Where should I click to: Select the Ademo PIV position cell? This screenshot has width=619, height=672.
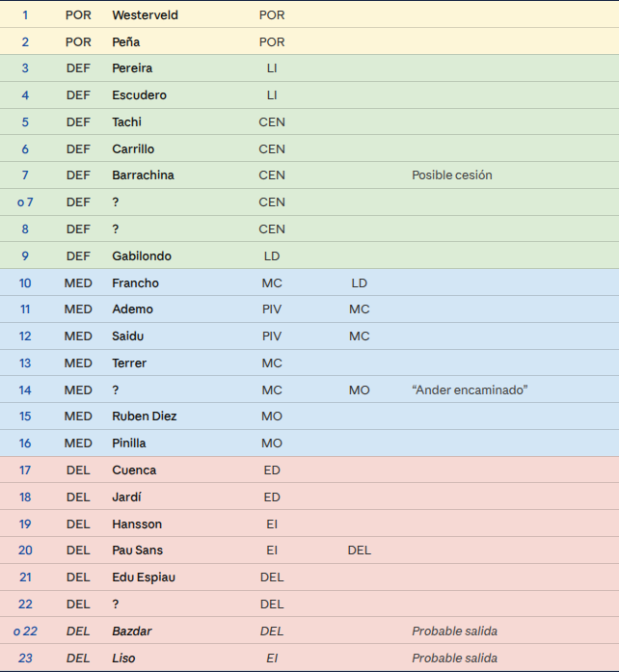pos(272,309)
